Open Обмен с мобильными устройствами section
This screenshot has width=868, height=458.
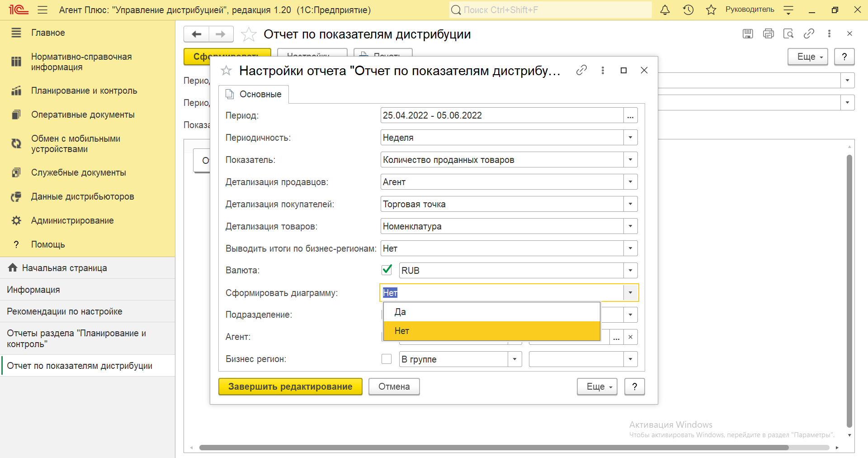coord(75,143)
